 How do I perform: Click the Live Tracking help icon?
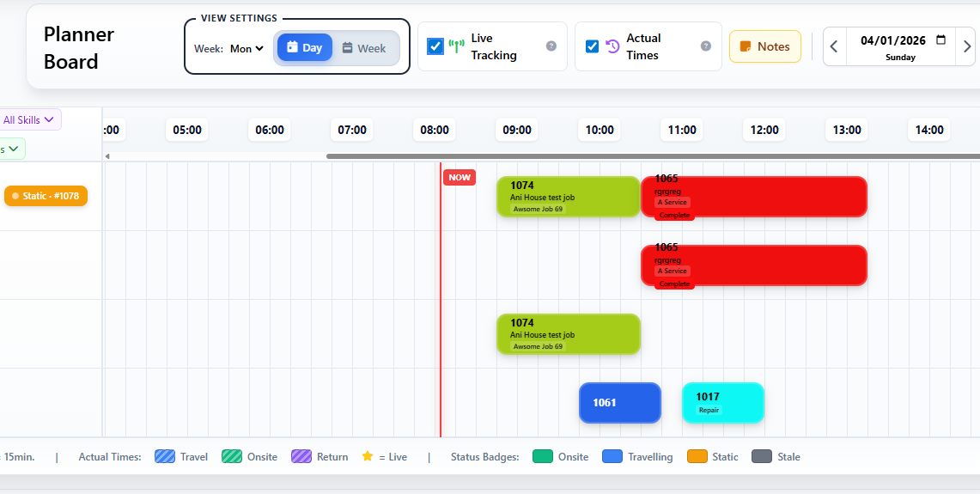[551, 46]
